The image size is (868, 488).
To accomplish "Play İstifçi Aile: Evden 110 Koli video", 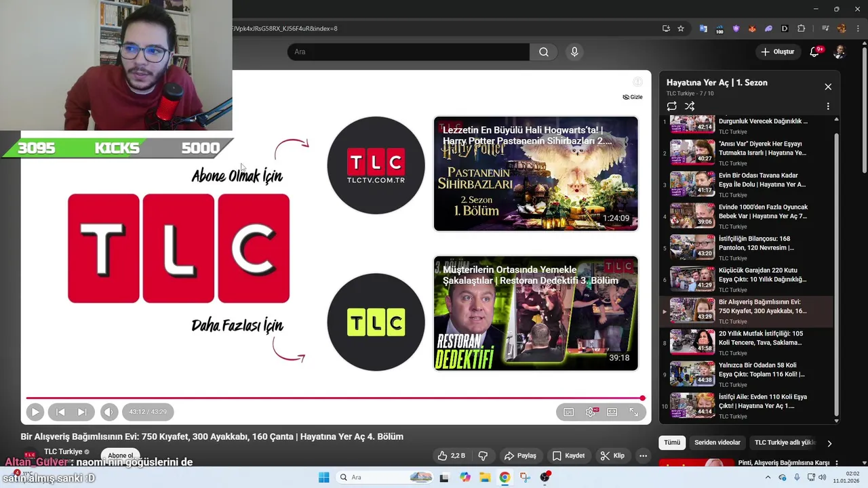I will pyautogui.click(x=746, y=406).
